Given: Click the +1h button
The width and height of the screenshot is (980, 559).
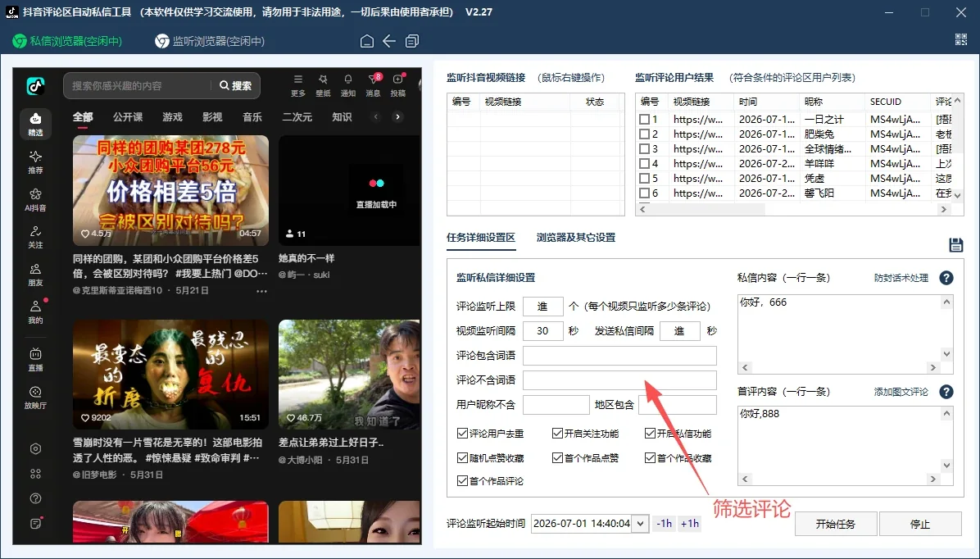Looking at the screenshot, I should [690, 524].
